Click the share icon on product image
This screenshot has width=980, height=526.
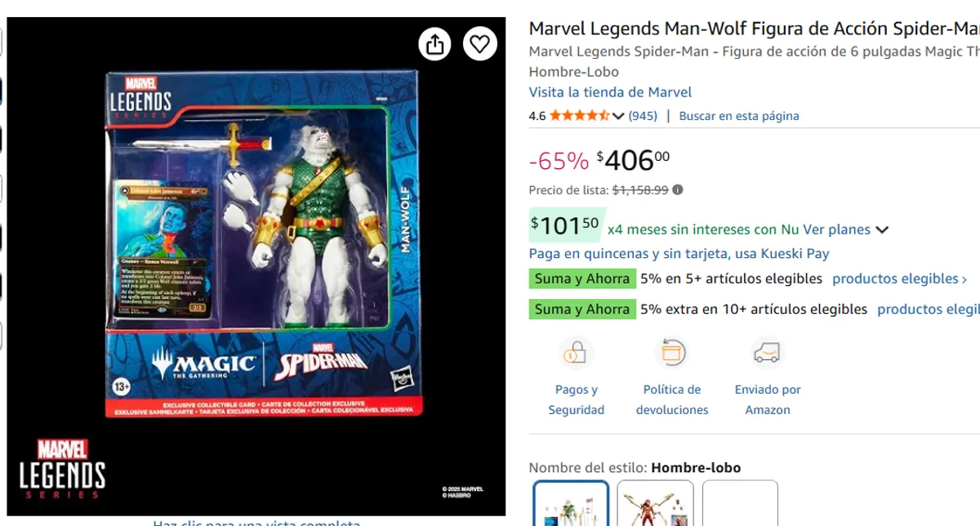click(x=435, y=43)
